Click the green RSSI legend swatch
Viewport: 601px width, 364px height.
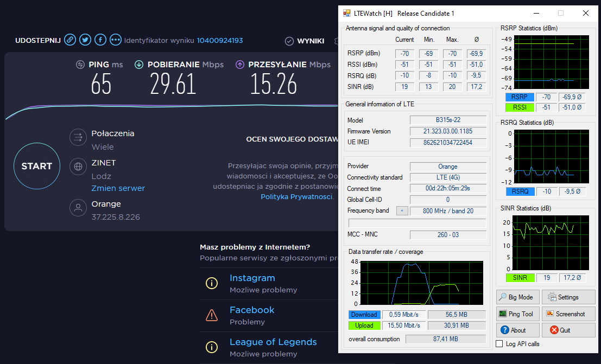pyautogui.click(x=520, y=107)
